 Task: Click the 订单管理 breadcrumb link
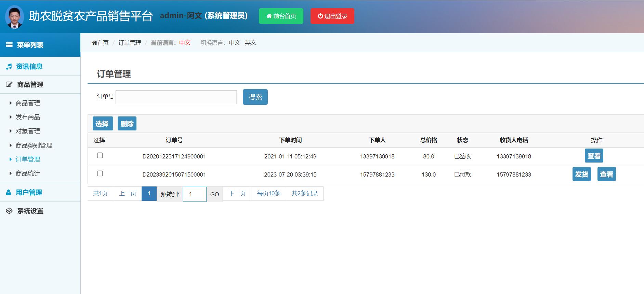130,43
